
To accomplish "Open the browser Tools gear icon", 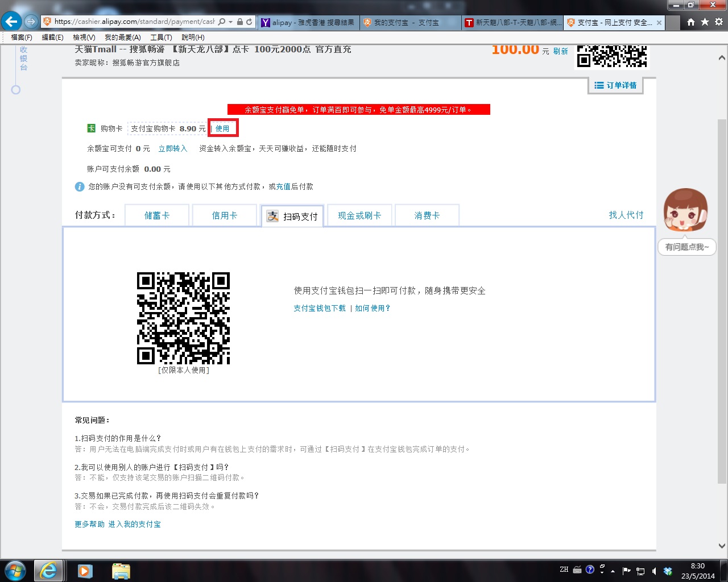I will tap(719, 22).
